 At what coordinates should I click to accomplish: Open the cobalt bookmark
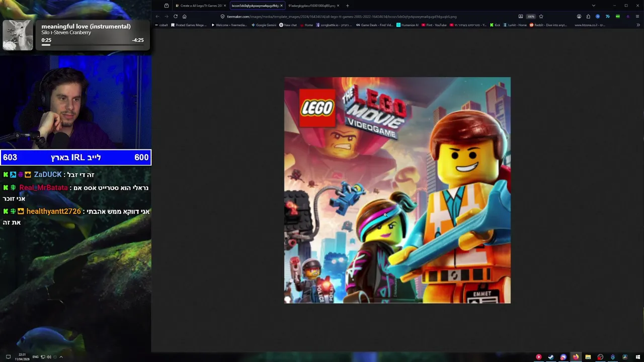click(x=162, y=25)
